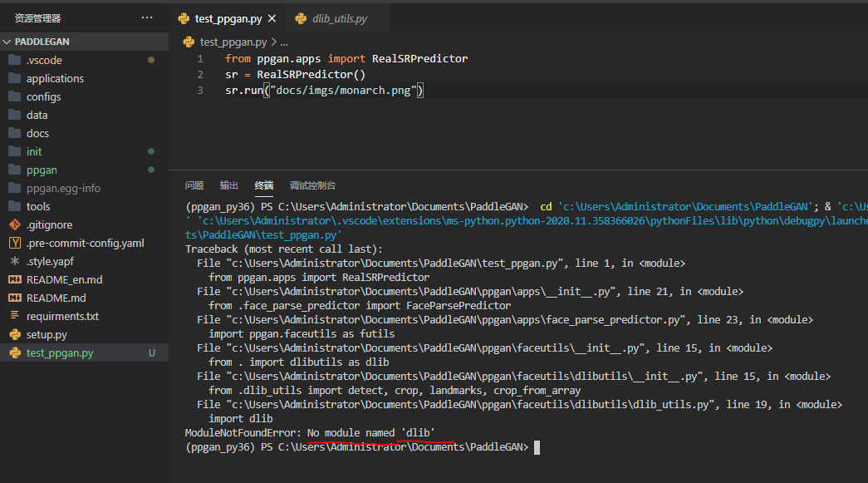The width and height of the screenshot is (868, 483).
Task: Click the markdown icon of README.md
Action: (15, 298)
